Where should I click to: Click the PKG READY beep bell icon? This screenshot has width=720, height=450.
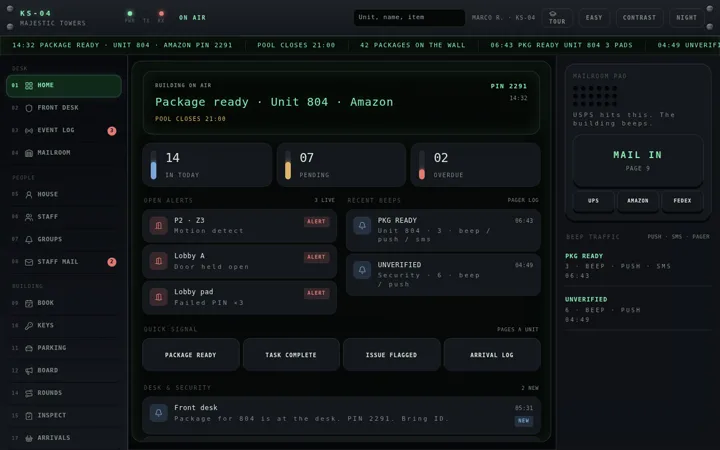(x=362, y=225)
